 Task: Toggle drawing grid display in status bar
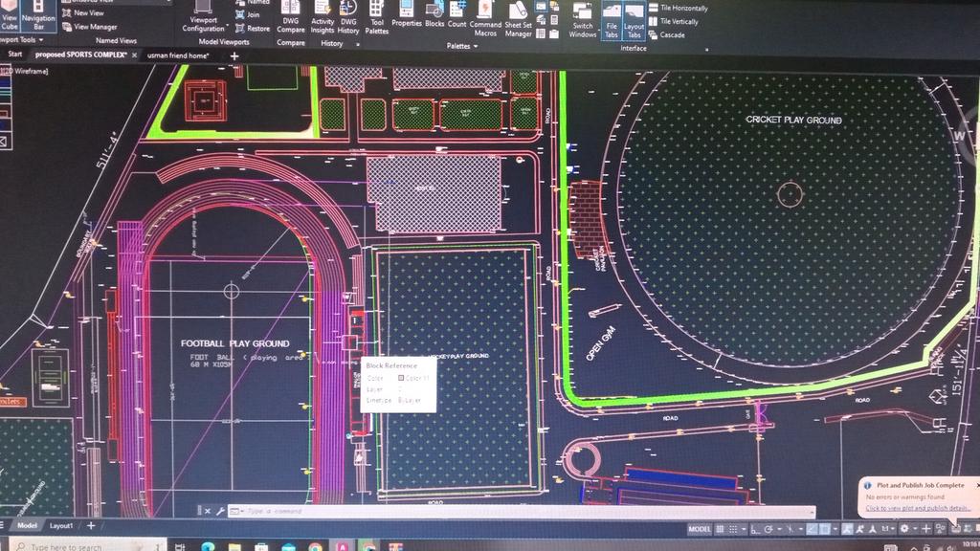720,529
